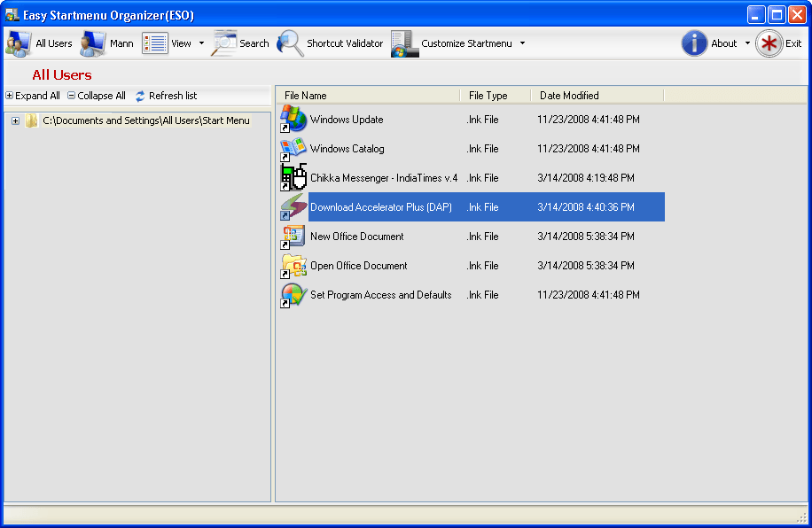812x528 pixels.
Task: Open the View dropdown arrow
Action: pos(201,43)
